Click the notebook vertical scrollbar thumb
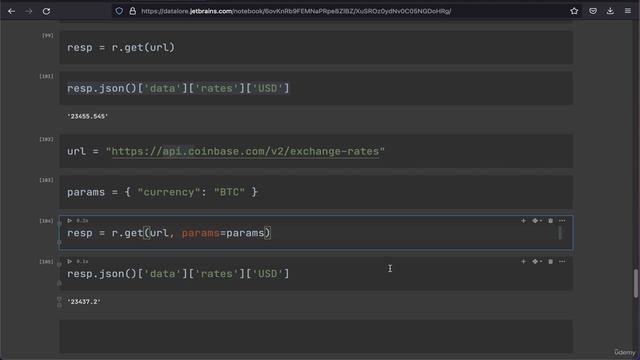The image size is (640, 360). point(636,283)
